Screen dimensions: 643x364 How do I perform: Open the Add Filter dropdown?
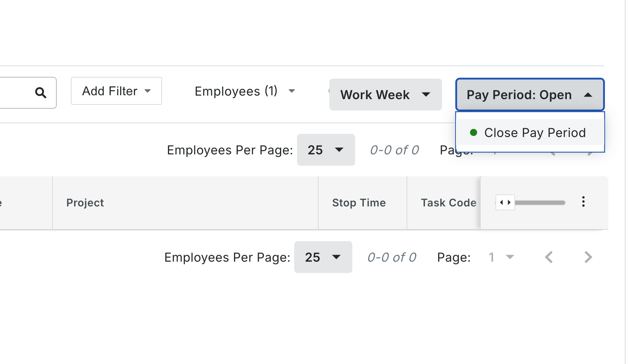click(116, 91)
